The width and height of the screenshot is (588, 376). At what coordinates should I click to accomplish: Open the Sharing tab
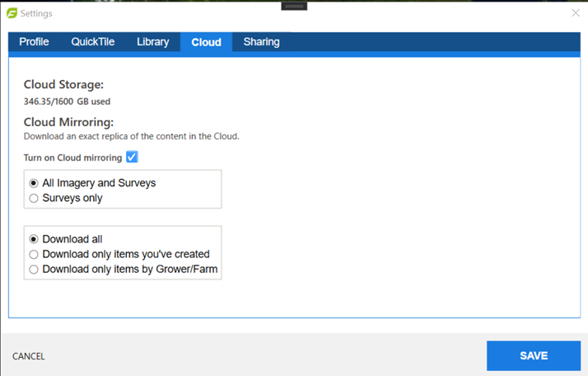click(x=261, y=42)
